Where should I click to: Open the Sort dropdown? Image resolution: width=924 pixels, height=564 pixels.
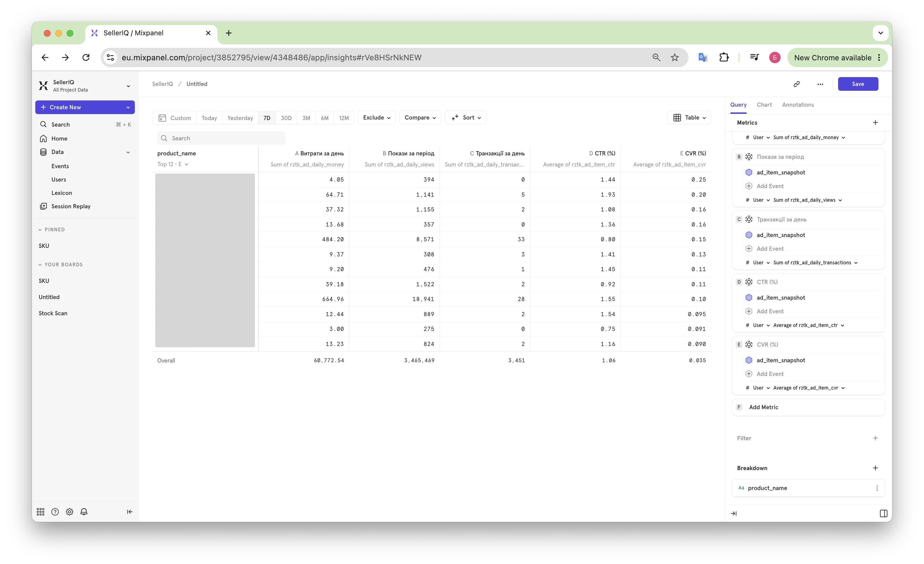pos(466,117)
